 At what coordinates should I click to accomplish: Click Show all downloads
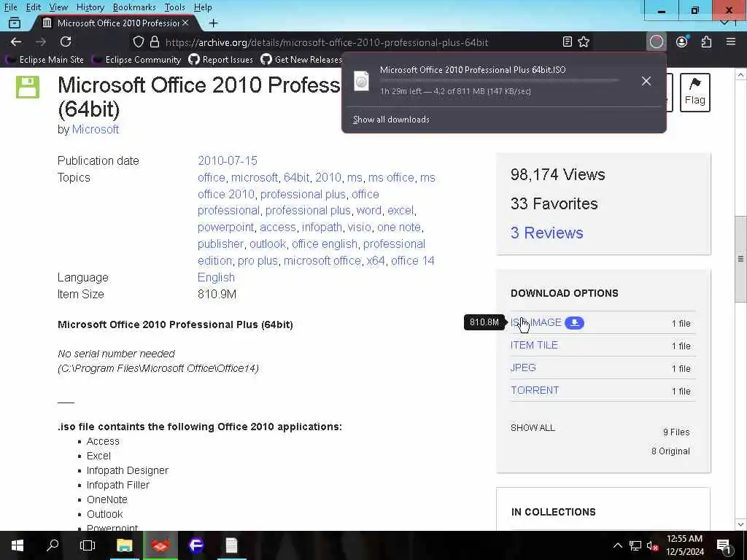coord(391,120)
